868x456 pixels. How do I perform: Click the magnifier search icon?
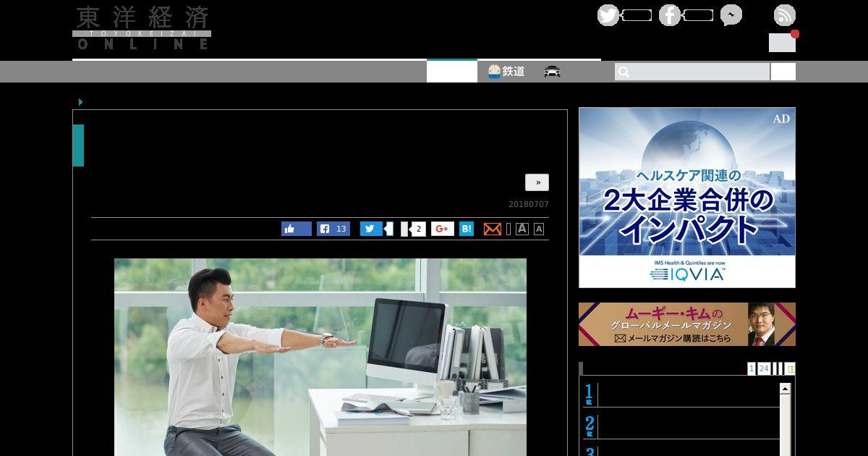(x=624, y=72)
